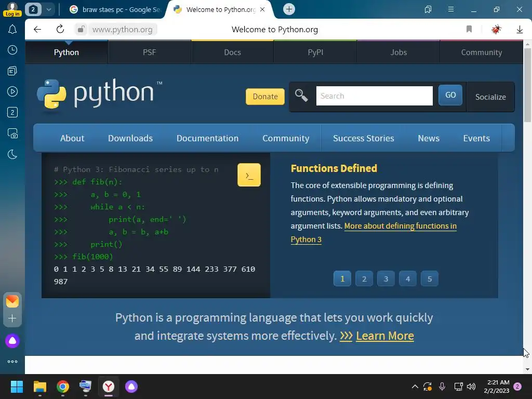Go back to the previous page
532x399 pixels.
point(37,30)
